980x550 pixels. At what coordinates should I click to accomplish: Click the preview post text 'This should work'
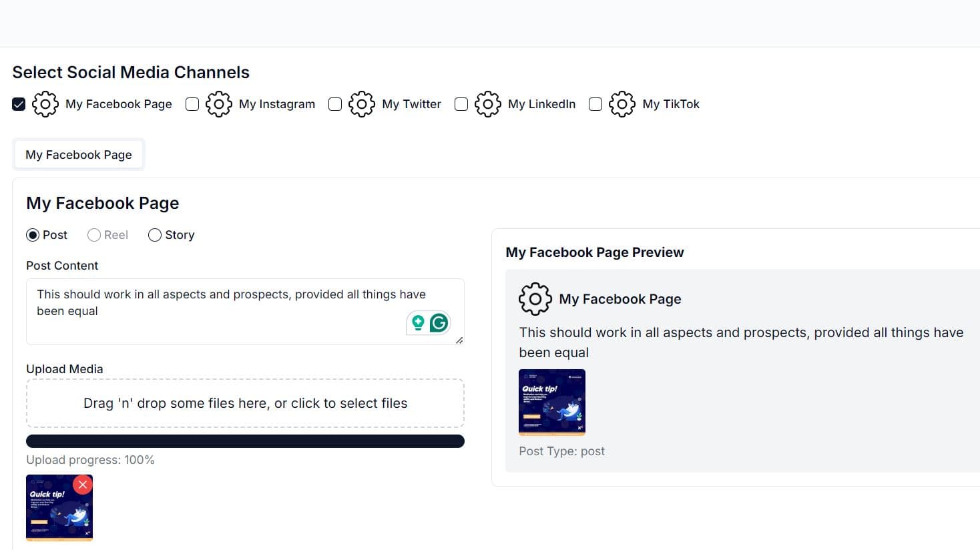(x=741, y=342)
